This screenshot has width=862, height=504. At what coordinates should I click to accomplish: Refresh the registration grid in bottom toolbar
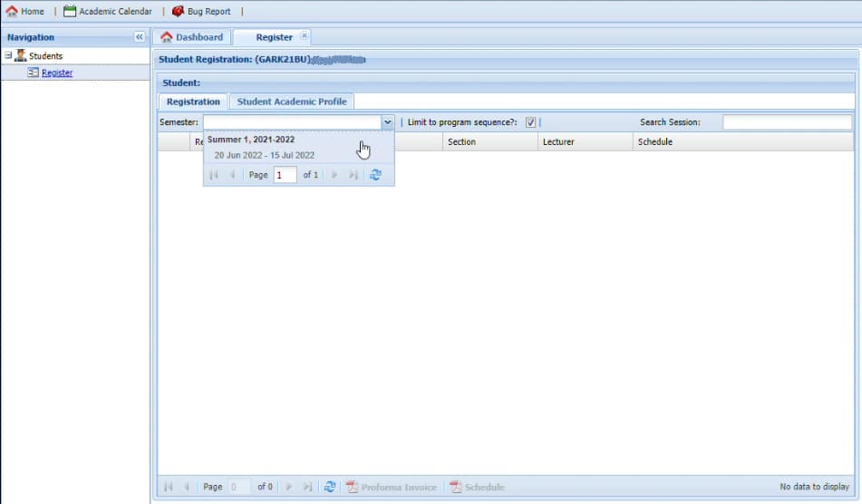coord(330,487)
